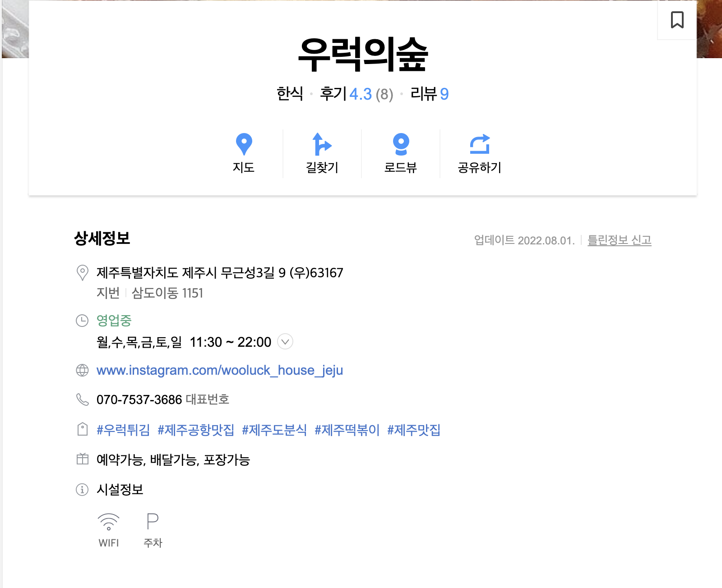Select the #제주떡볶이 hashtag
This screenshot has width=722, height=588.
[x=347, y=430]
